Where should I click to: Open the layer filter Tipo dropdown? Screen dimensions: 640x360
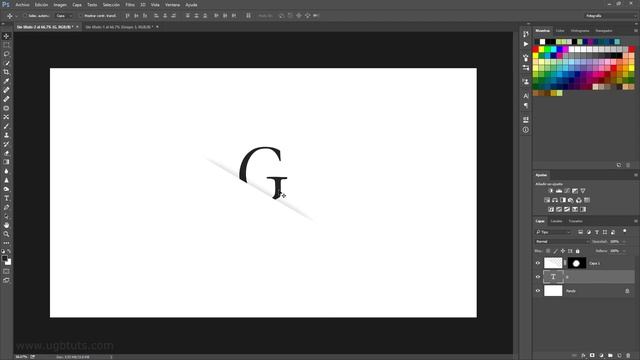(x=553, y=232)
